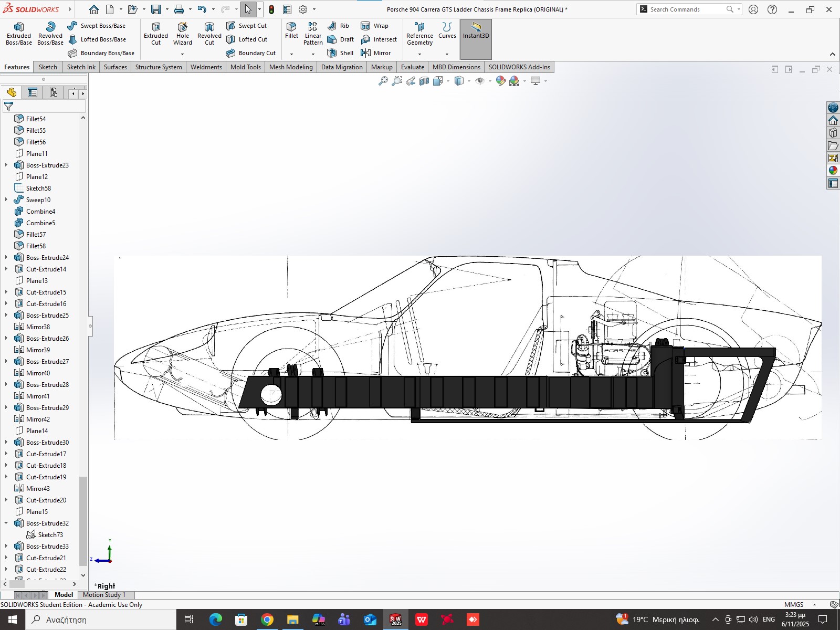Image resolution: width=840 pixels, height=630 pixels.
Task: Open the Evaluate tab
Action: point(412,67)
